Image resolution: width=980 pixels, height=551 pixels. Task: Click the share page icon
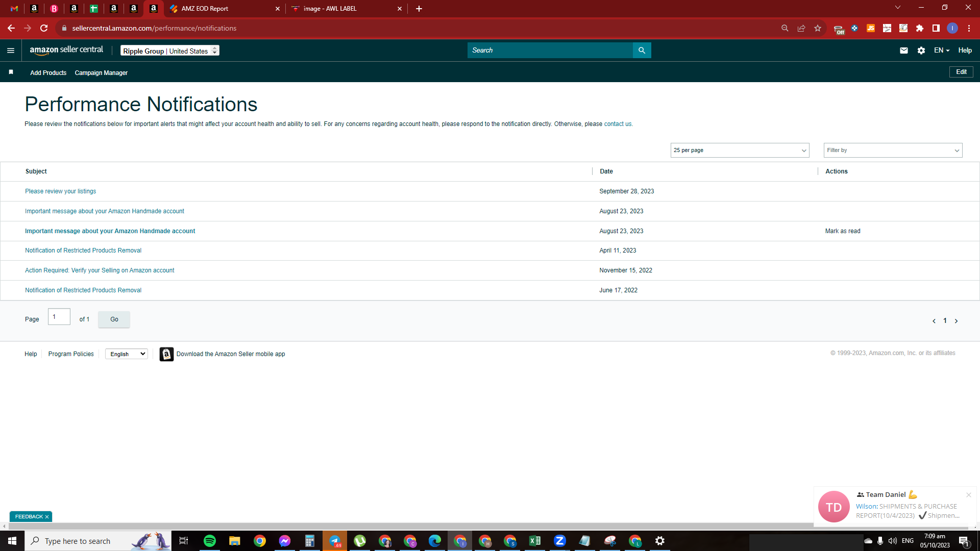coord(801,28)
